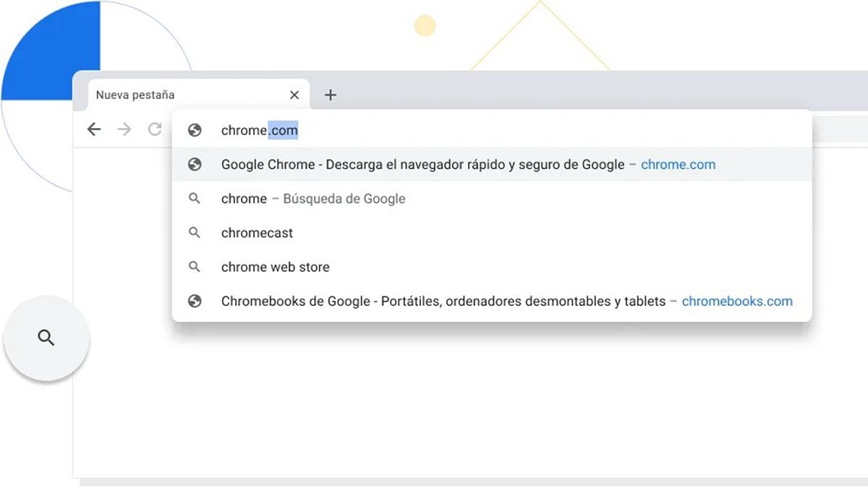Click the forward navigation arrow
This screenshot has height=488, width=868.
(x=124, y=129)
